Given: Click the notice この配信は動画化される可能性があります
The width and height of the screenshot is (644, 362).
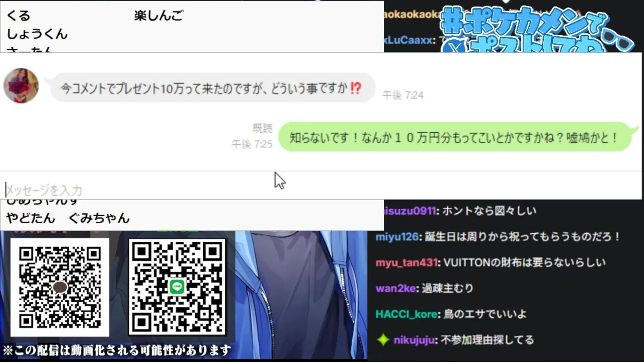Looking at the screenshot, I should (117, 350).
